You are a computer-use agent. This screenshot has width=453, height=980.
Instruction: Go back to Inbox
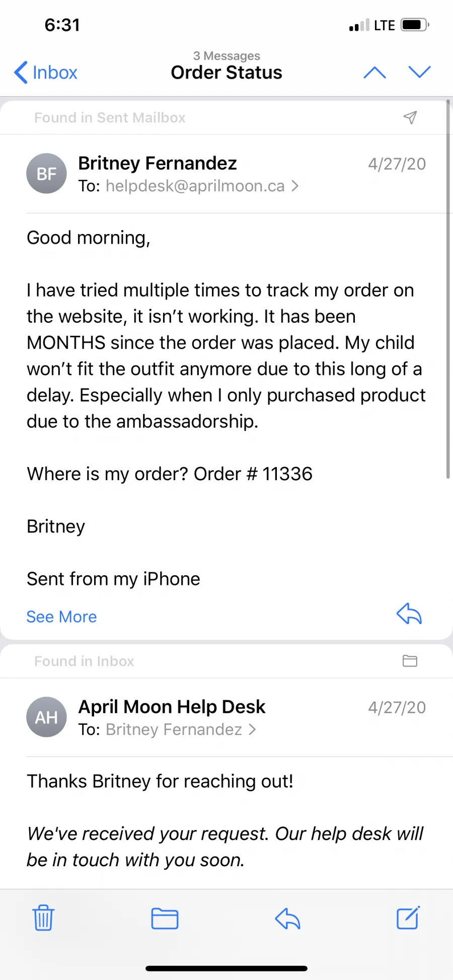tap(46, 72)
